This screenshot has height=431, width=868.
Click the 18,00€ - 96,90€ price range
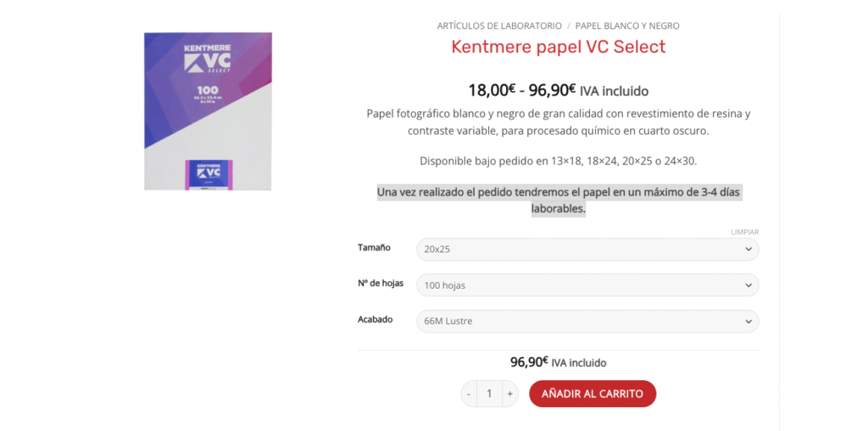pyautogui.click(x=521, y=91)
